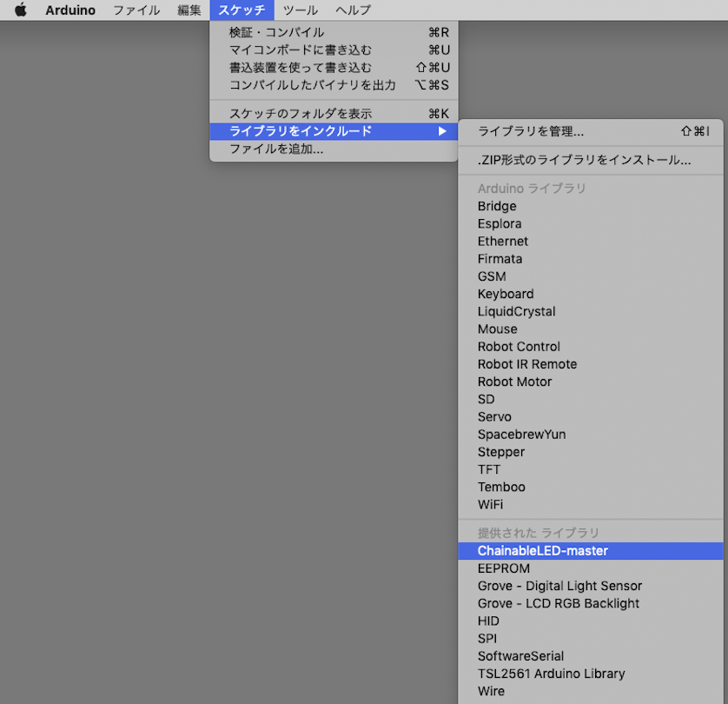Click コンパイルしたバイナリを出力 menu item

coord(312,84)
